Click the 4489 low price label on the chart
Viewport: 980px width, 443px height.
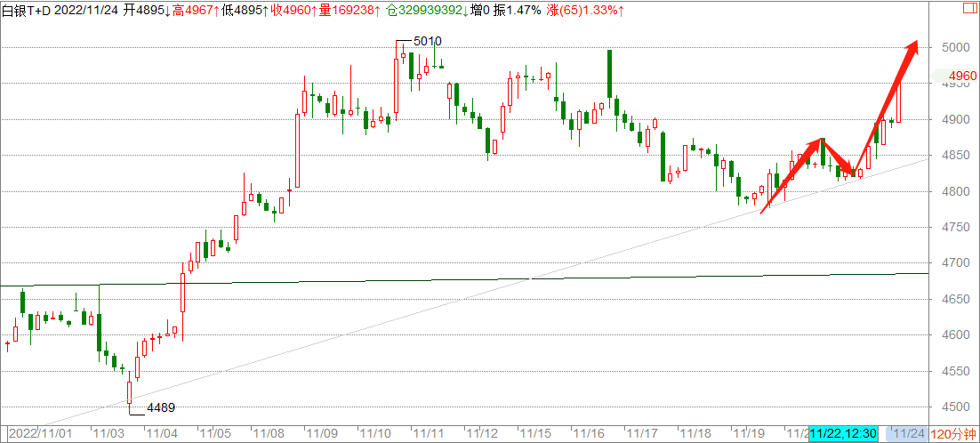click(x=160, y=408)
